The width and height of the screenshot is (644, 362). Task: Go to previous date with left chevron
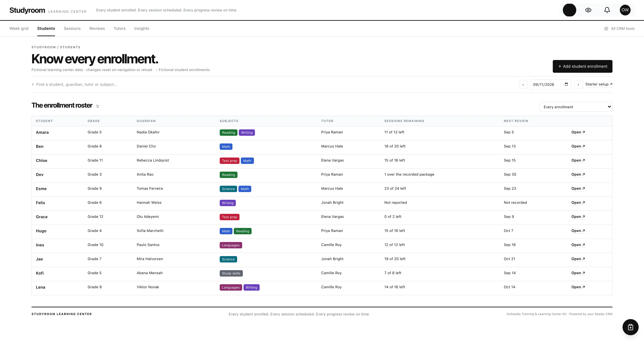(x=523, y=84)
